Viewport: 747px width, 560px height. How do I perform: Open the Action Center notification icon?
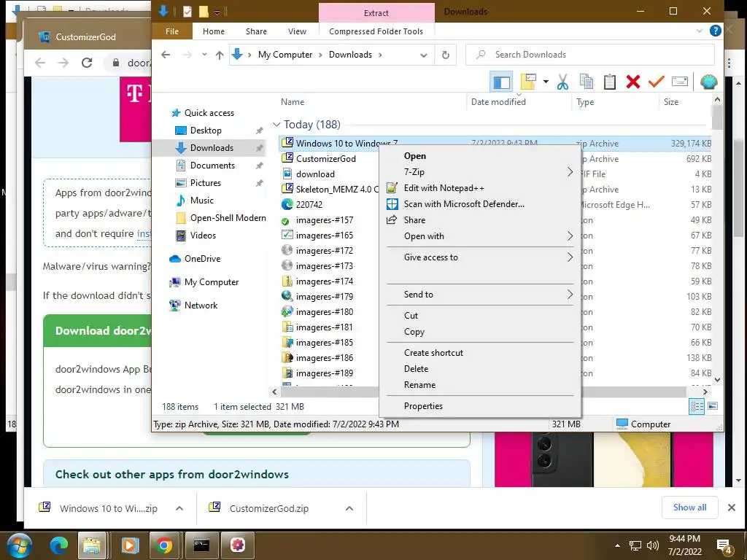724,545
